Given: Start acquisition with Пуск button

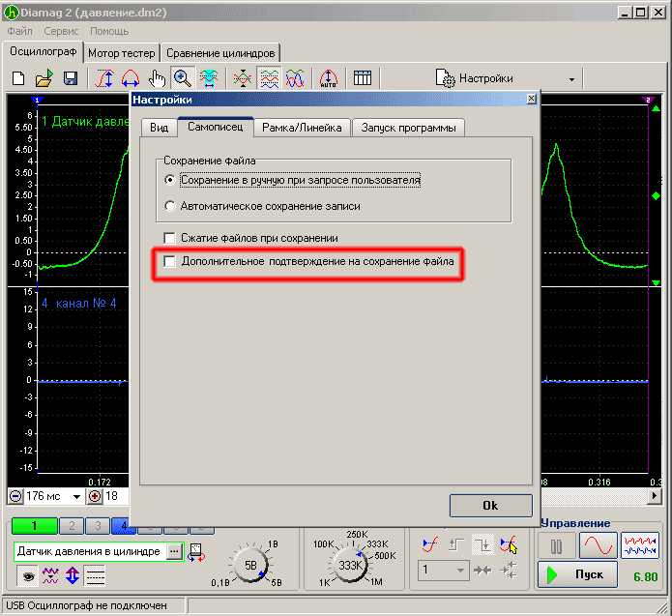Looking at the screenshot, I should pyautogui.click(x=577, y=574).
